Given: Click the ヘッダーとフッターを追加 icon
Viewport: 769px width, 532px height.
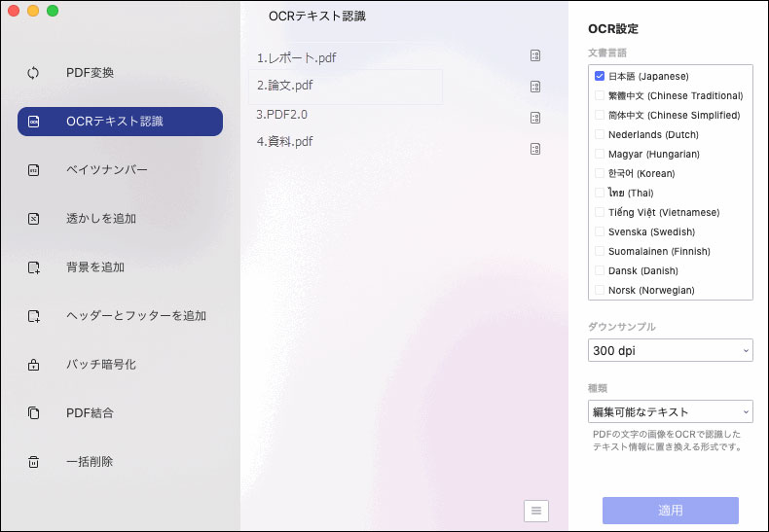Looking at the screenshot, I should (33, 316).
